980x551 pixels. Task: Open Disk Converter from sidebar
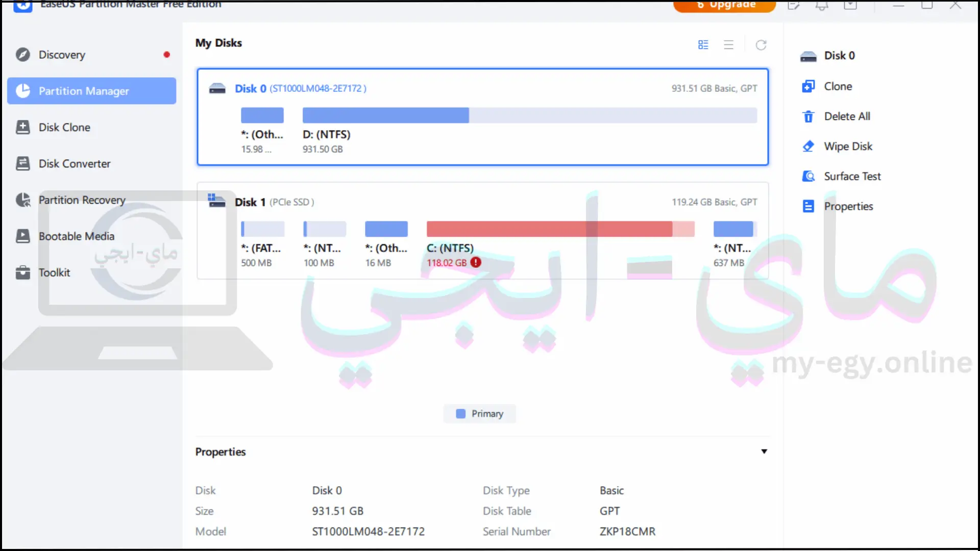pos(92,163)
